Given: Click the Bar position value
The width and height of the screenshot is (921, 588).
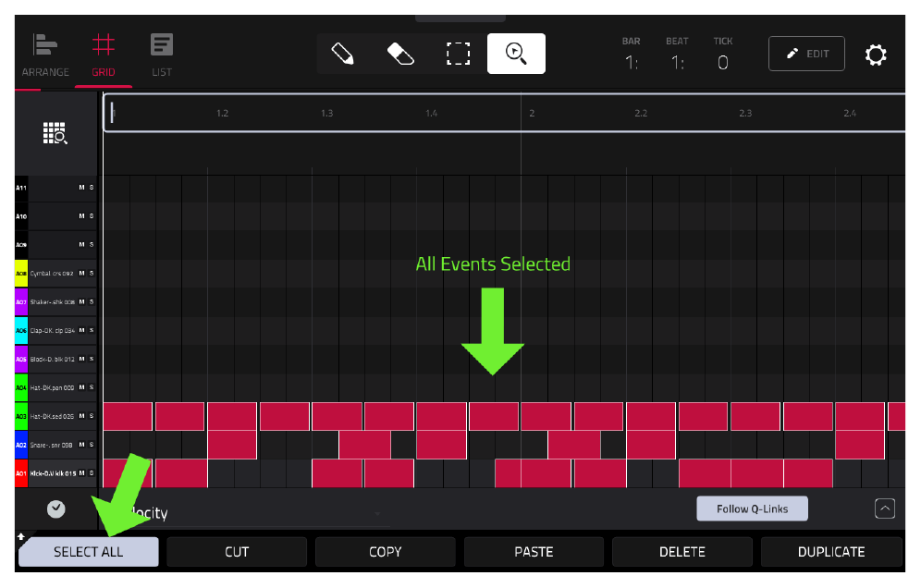Looking at the screenshot, I should (632, 62).
